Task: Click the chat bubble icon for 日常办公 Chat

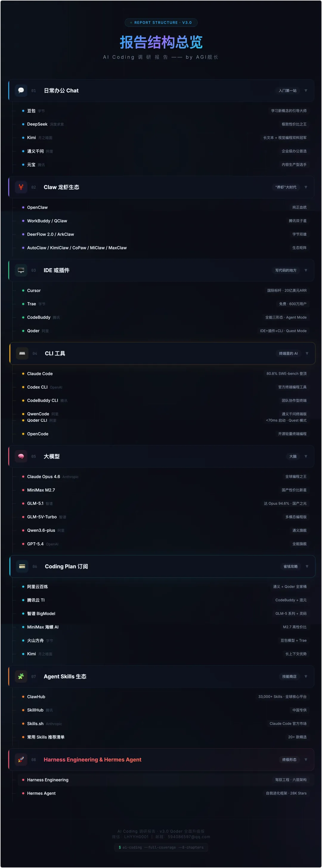Action: pos(21,90)
